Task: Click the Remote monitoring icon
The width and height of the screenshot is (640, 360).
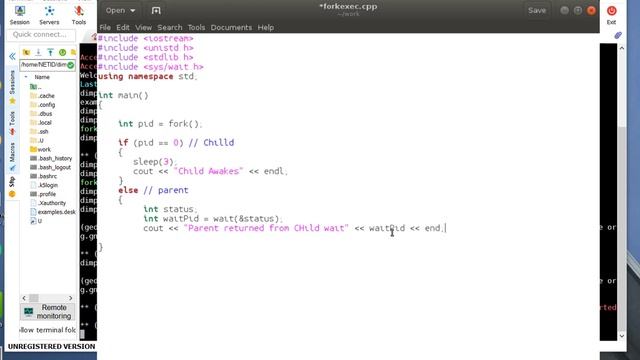Action: point(28,312)
